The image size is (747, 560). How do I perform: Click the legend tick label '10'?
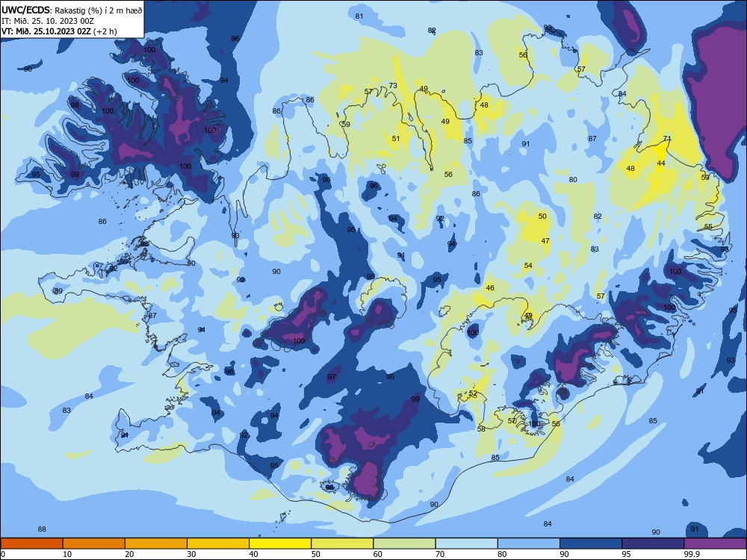67,554
